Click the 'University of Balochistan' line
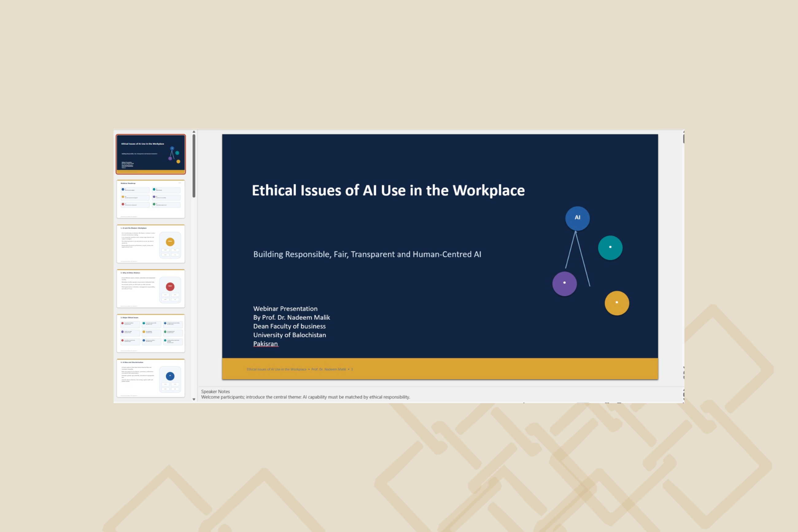Screen dimensions: 798x532 289,335
